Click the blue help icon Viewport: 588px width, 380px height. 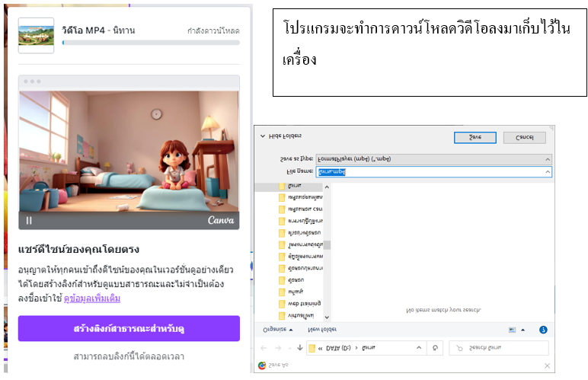[543, 330]
